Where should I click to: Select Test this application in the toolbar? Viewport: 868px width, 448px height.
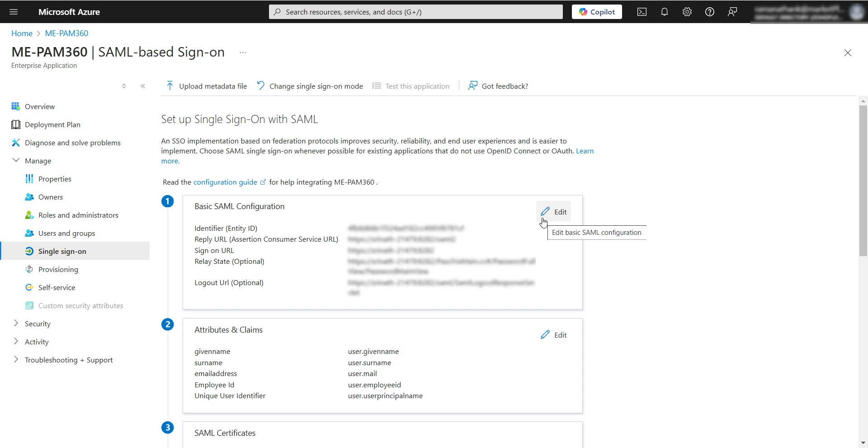click(x=416, y=86)
